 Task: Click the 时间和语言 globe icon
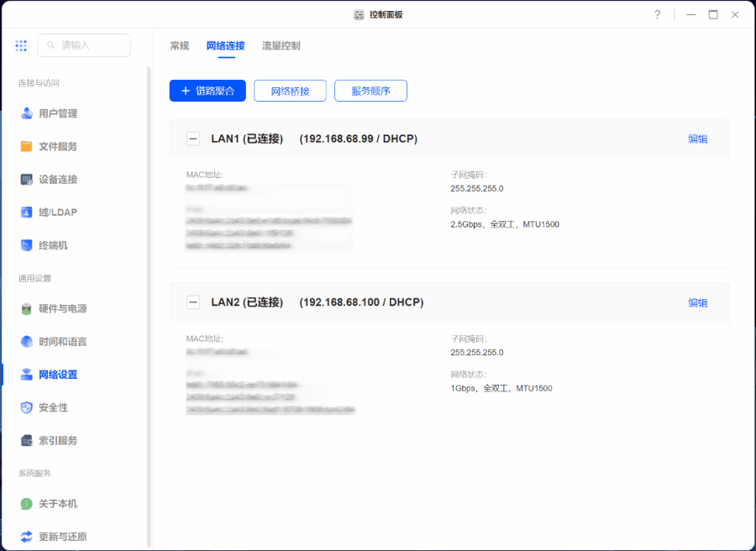pyautogui.click(x=27, y=342)
